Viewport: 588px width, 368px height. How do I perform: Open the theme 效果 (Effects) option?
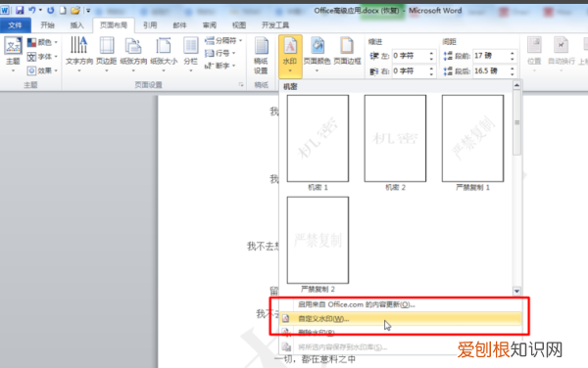[x=42, y=70]
